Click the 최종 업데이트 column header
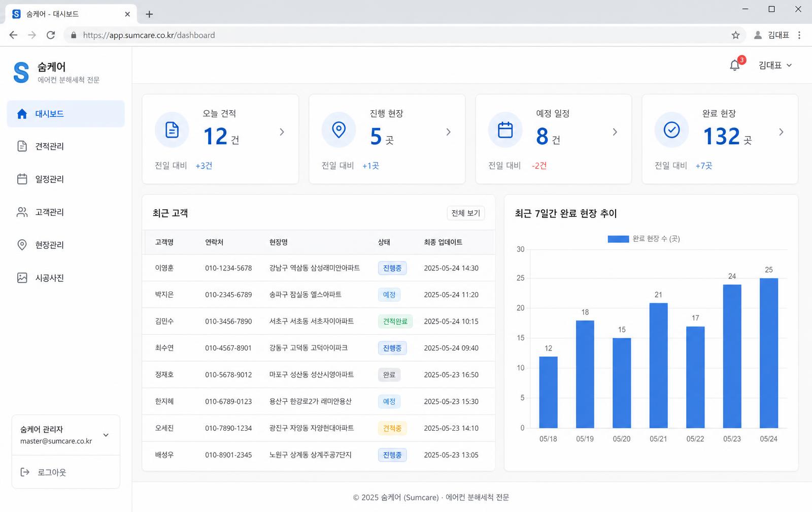Screen dimensions: 812x512 pos(443,242)
